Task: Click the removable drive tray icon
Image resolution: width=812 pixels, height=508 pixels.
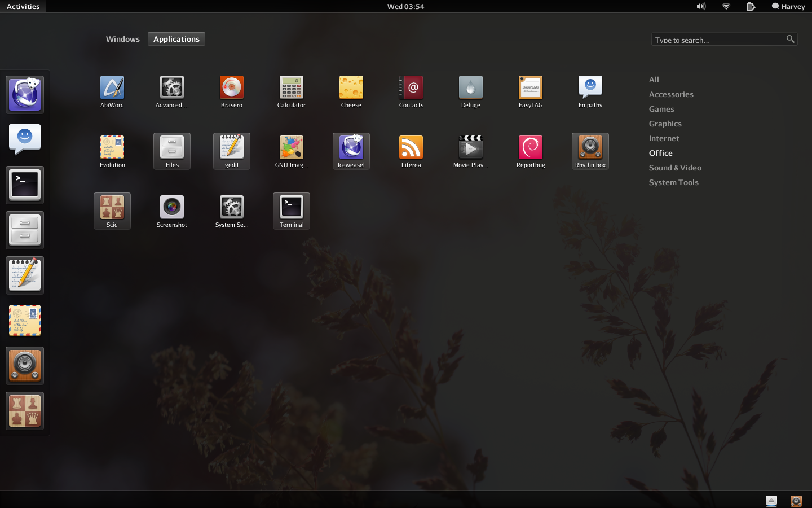Action: 771,501
